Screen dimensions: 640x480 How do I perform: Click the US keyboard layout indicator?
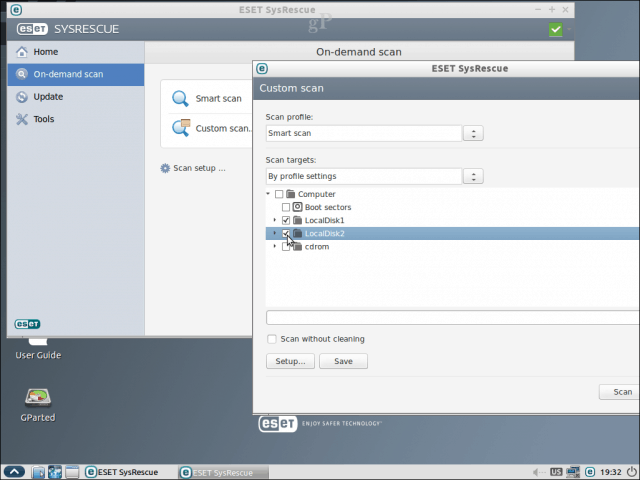coord(556,472)
